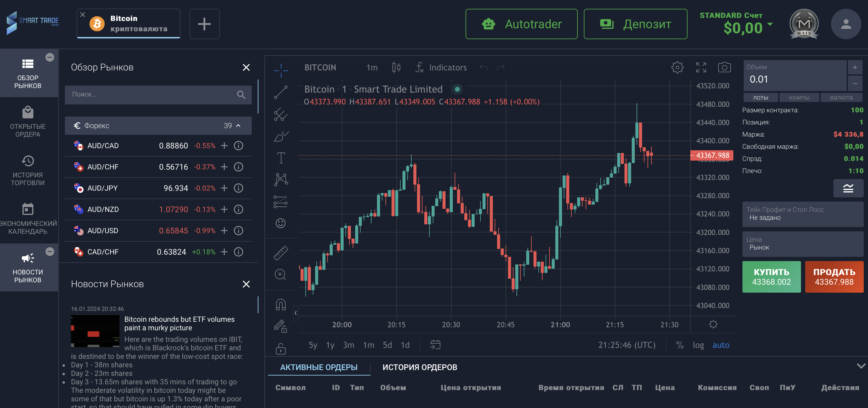The image size is (868, 408).
Task: Toggle lock drawing mode with pencil icon
Action: 281,326
